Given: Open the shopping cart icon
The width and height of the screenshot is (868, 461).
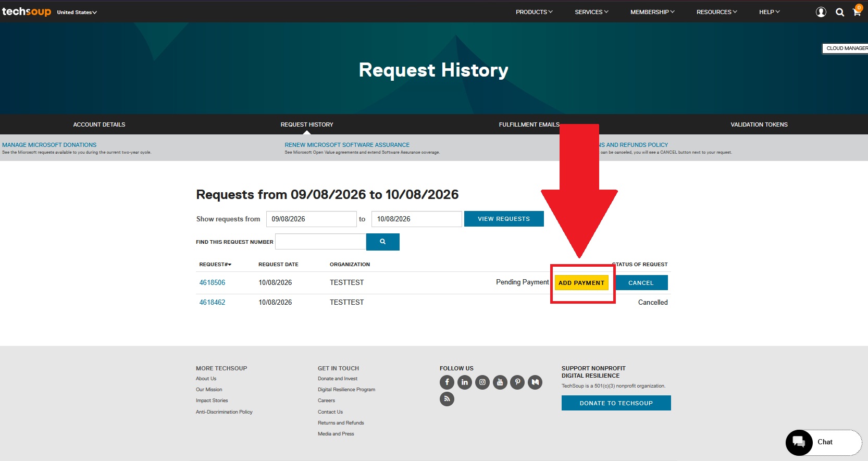Looking at the screenshot, I should 857,11.
